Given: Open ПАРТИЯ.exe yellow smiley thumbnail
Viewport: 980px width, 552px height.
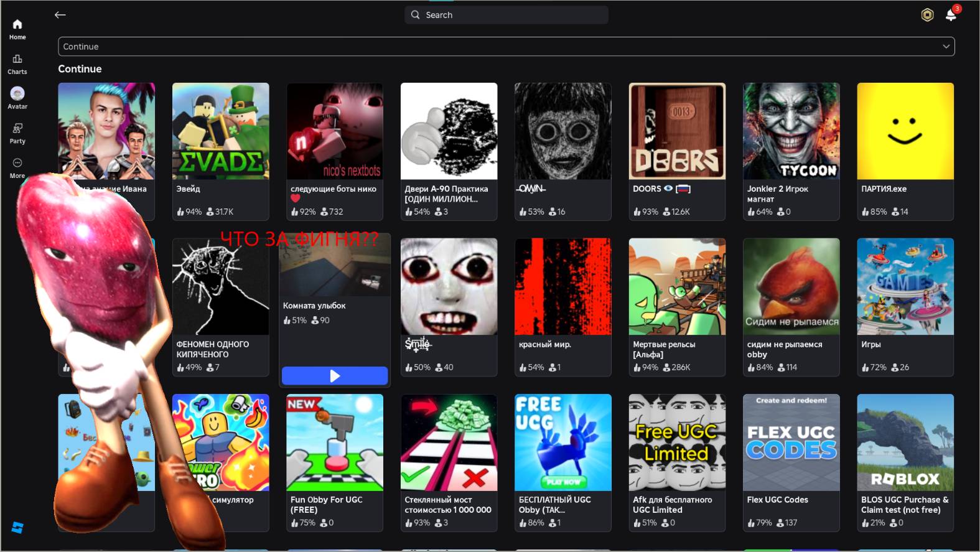Looking at the screenshot, I should coord(905,131).
